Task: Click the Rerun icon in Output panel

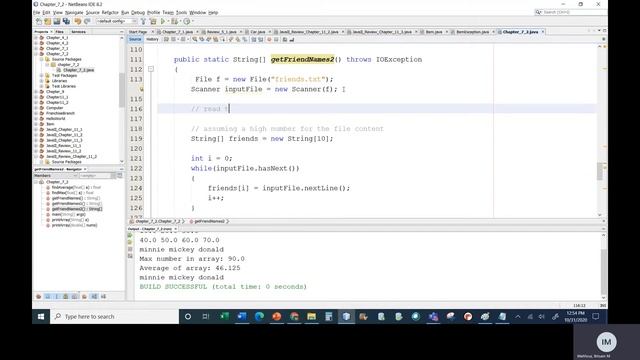Action: [x=130, y=235]
